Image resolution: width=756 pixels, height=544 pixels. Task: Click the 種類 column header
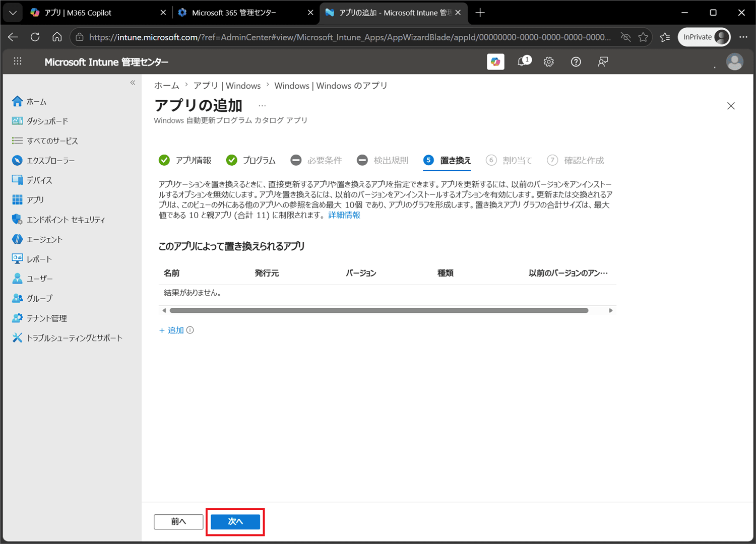pos(446,273)
